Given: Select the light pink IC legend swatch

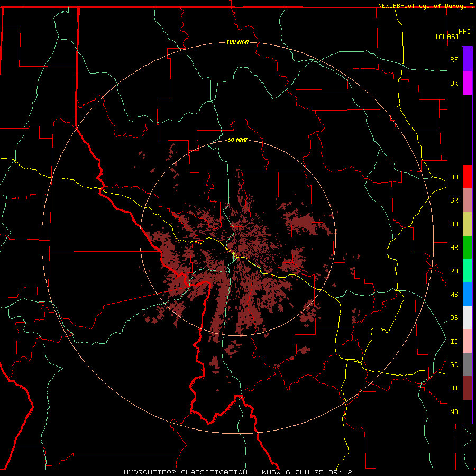Looking at the screenshot, I should pyautogui.click(x=467, y=341).
